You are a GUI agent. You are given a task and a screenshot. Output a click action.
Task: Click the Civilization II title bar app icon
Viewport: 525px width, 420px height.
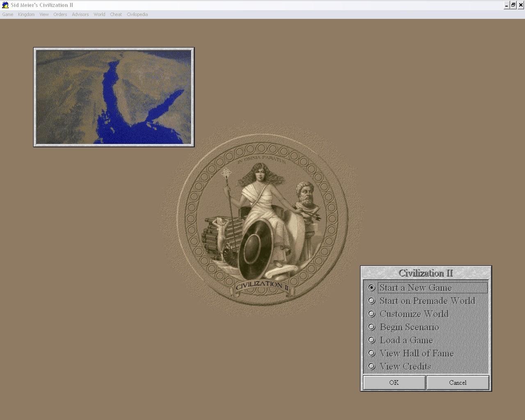[5, 5]
